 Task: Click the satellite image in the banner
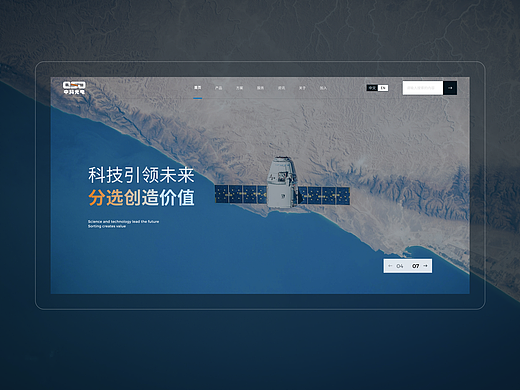[x=282, y=183]
